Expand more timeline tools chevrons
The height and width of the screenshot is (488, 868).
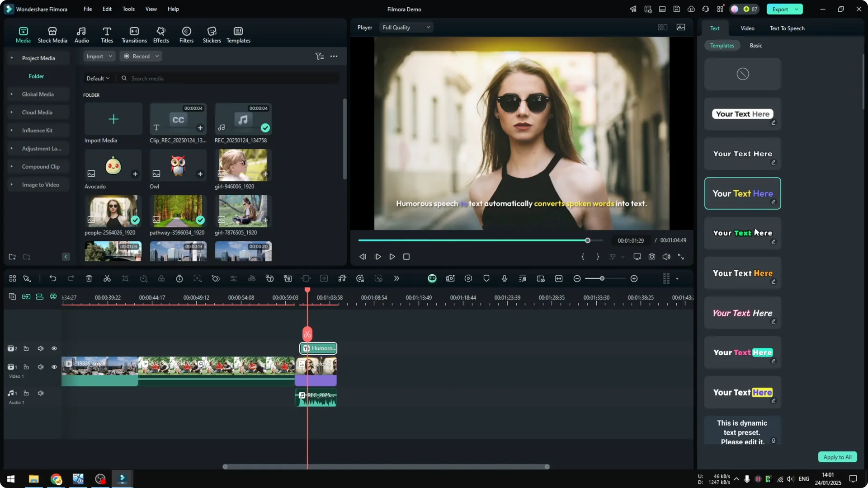(x=396, y=279)
